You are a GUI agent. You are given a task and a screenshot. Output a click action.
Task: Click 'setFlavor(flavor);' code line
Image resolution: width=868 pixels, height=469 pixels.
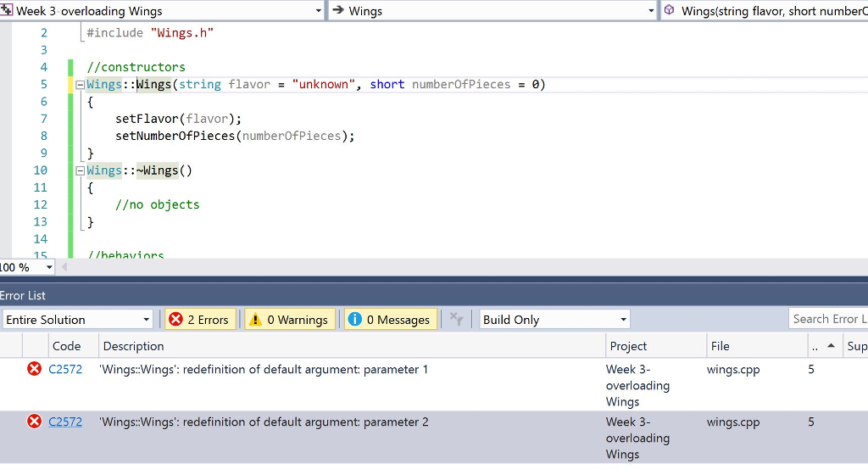[178, 119]
